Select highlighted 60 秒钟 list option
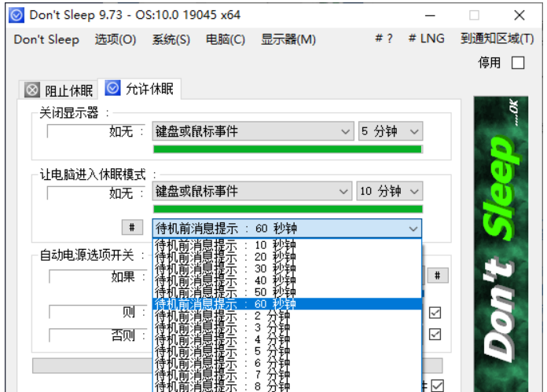This screenshot has height=392, width=547. coord(287,304)
